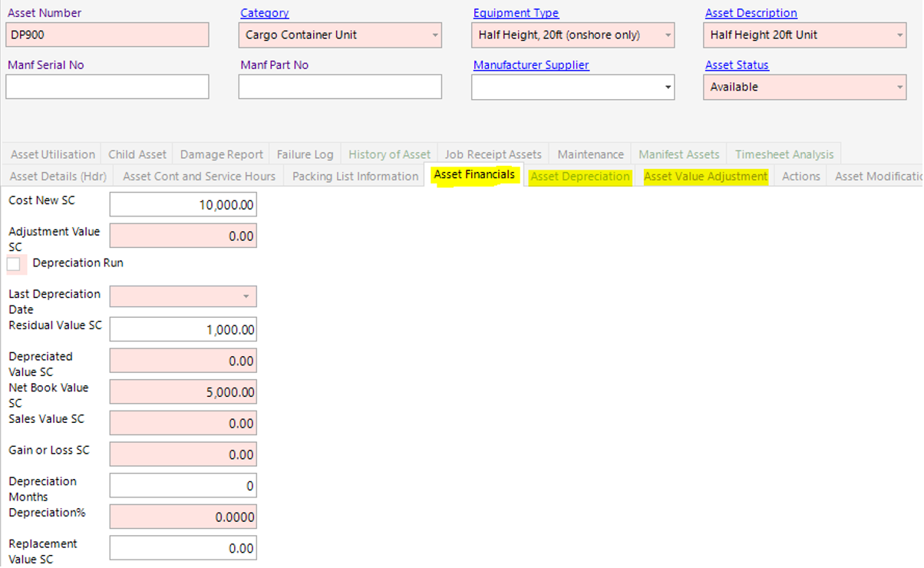Switch to the Maintenance tab
Image resolution: width=924 pixels, height=568 pixels.
pyautogui.click(x=590, y=154)
